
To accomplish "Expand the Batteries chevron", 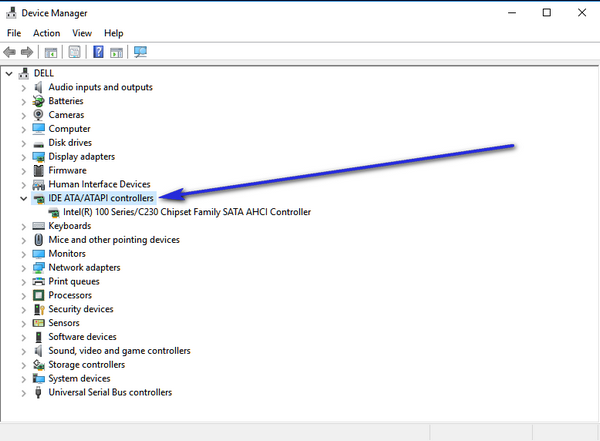I will 24,101.
